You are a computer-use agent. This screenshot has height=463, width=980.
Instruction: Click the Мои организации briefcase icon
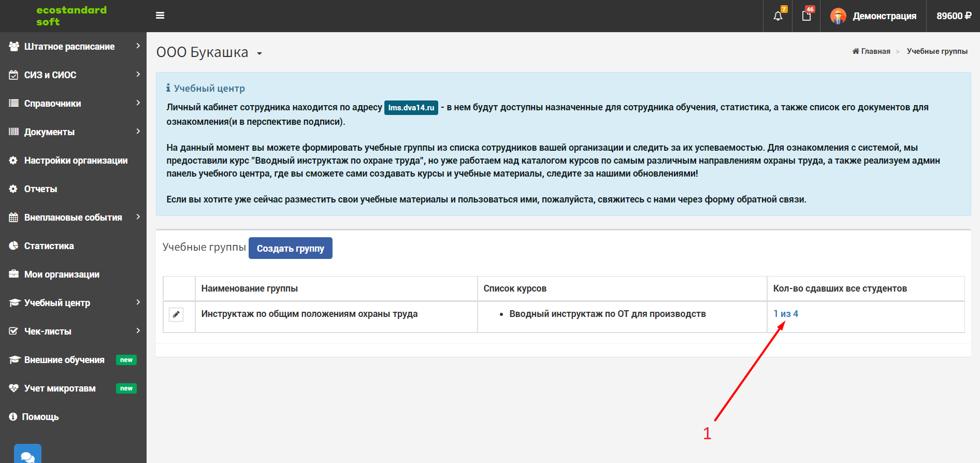[13, 274]
